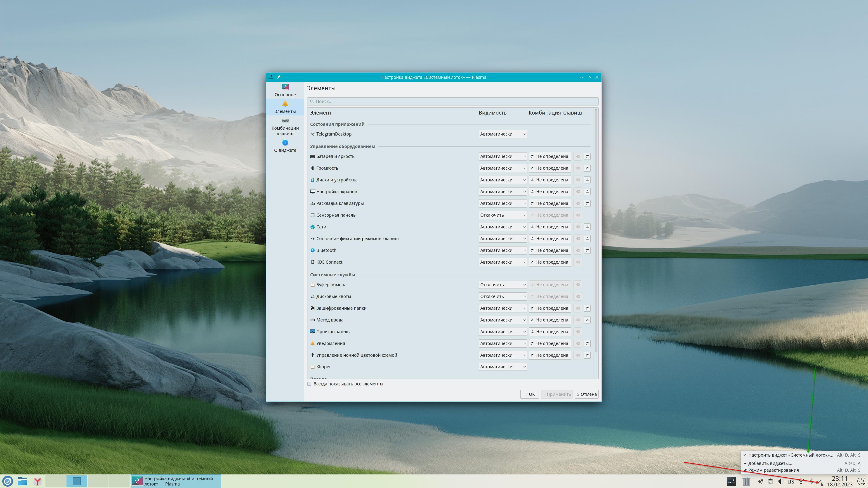Click the Telegram tray icon in panel
Screen dimensions: 868x488
pos(760,481)
